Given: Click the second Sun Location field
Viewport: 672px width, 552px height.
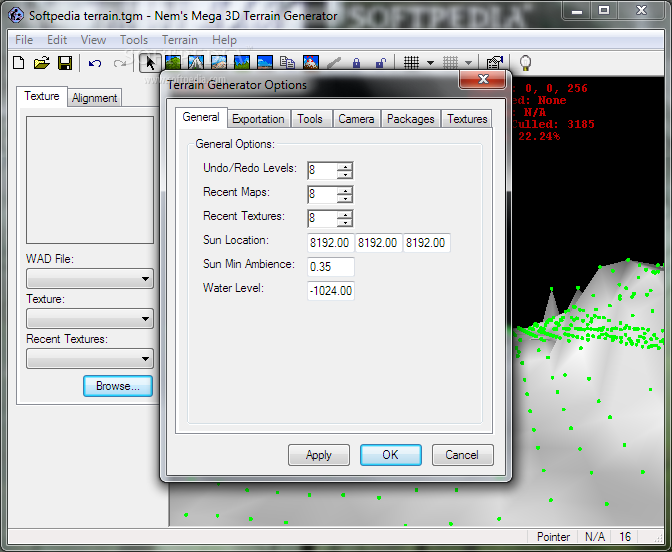Looking at the screenshot, I should coord(378,243).
